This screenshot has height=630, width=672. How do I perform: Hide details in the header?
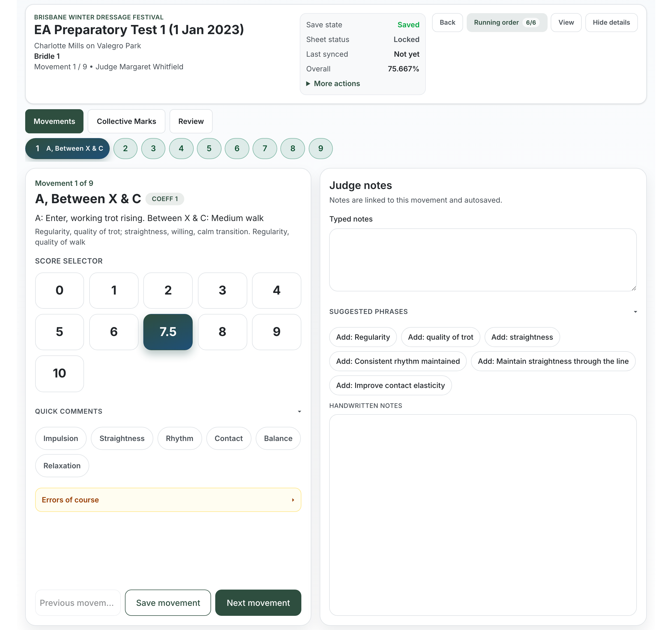[611, 22]
